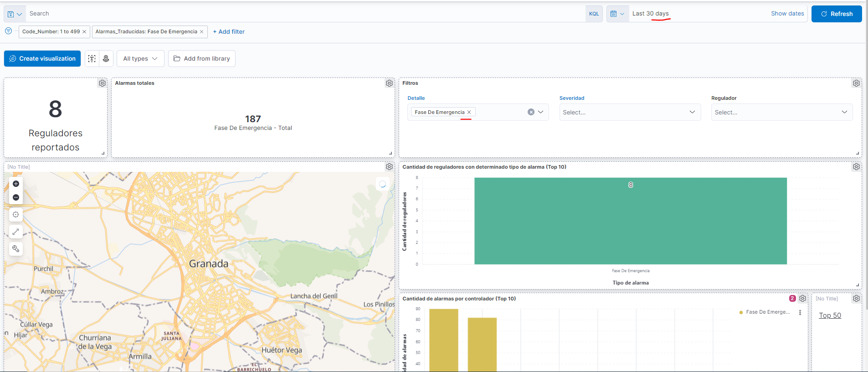Zoom in on the Granada map

16,184
